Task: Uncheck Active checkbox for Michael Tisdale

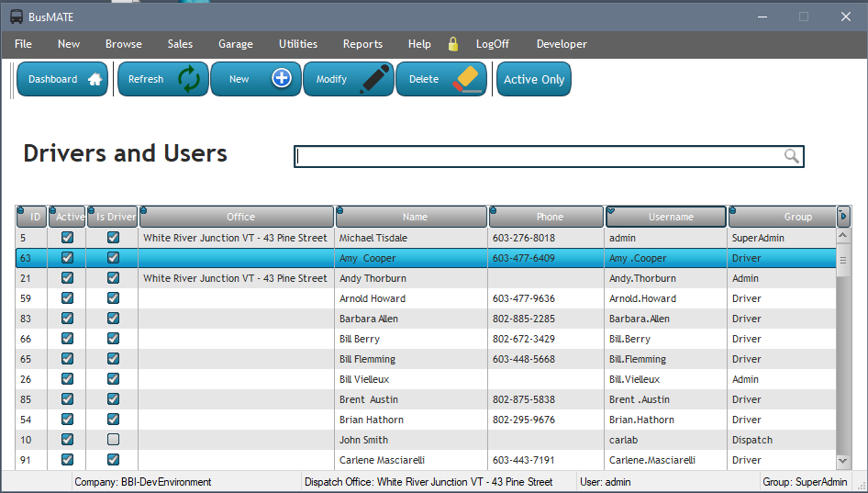Action: (x=67, y=238)
